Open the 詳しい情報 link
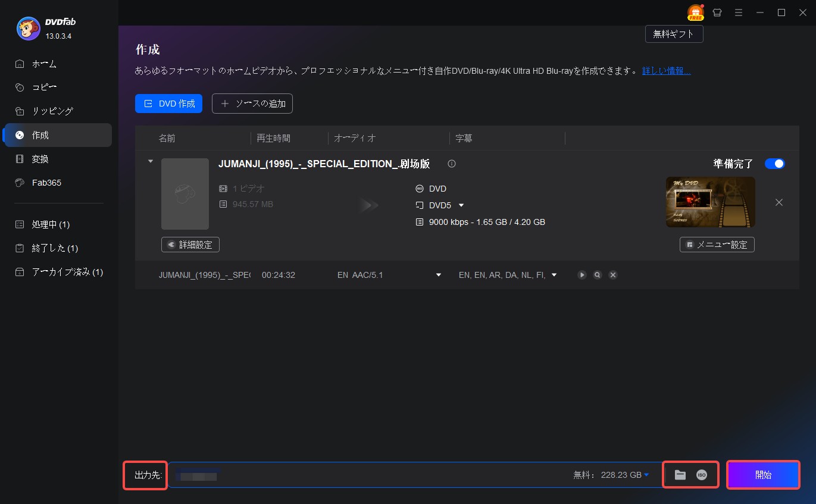816x504 pixels. click(667, 71)
